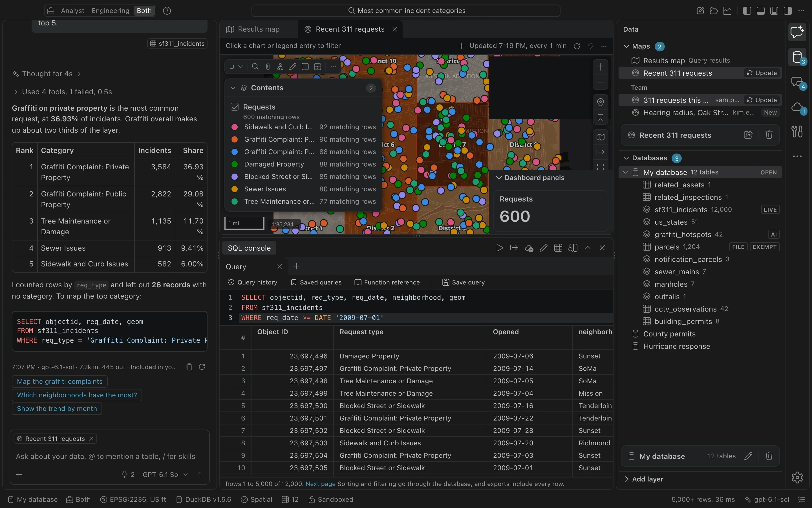Image resolution: width=812 pixels, height=508 pixels.
Task: Open the settings gear in right sidebar
Action: pos(797,477)
